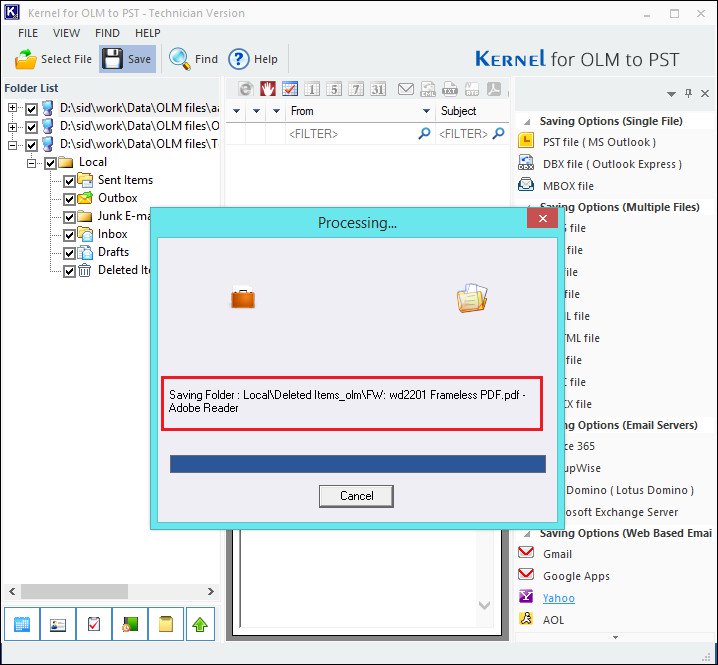This screenshot has width=718, height=665.
Task: Click the Subject column header
Action: click(472, 111)
